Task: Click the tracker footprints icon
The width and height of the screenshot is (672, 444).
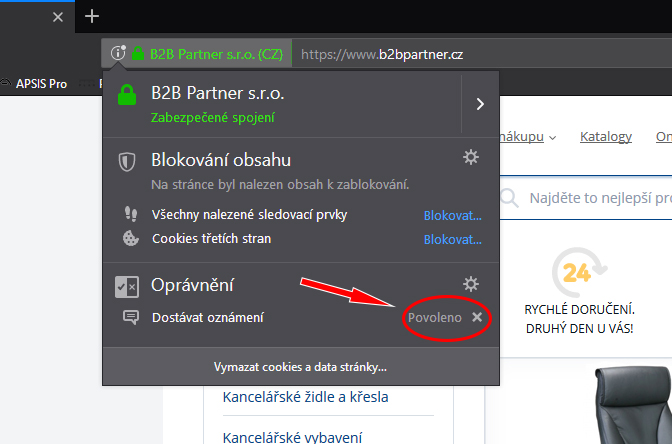Action: (131, 213)
